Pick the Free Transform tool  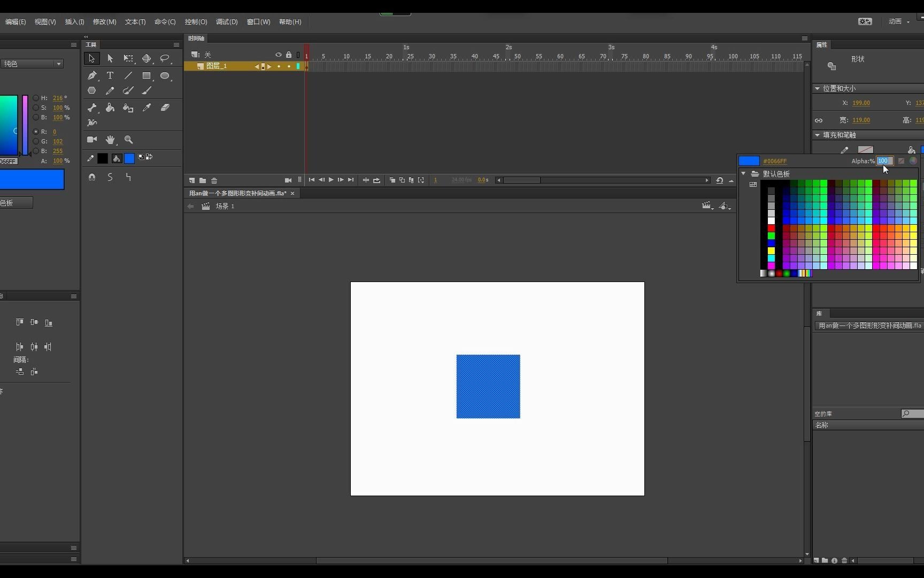(x=128, y=58)
